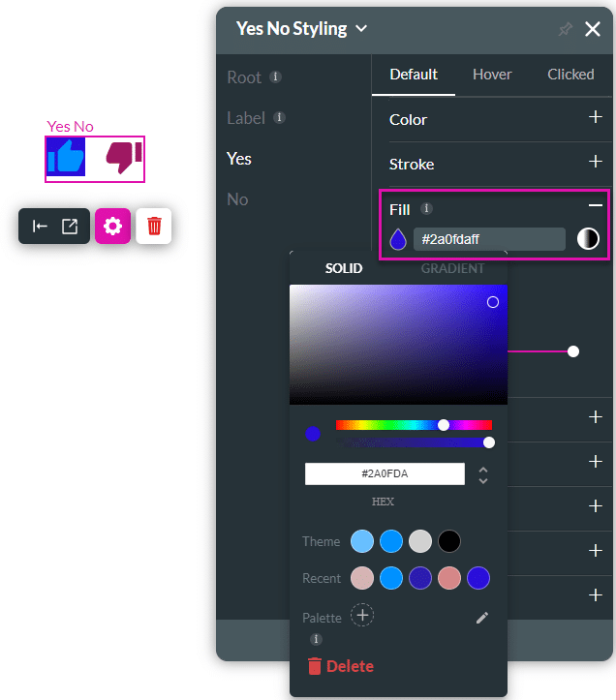The image size is (616, 700).
Task: Click the info icon next to Root
Action: pyautogui.click(x=275, y=76)
